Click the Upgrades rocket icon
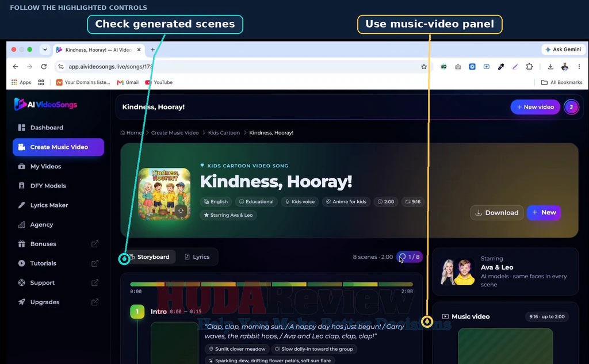Viewport: 589px width, 364px height. pyautogui.click(x=21, y=302)
